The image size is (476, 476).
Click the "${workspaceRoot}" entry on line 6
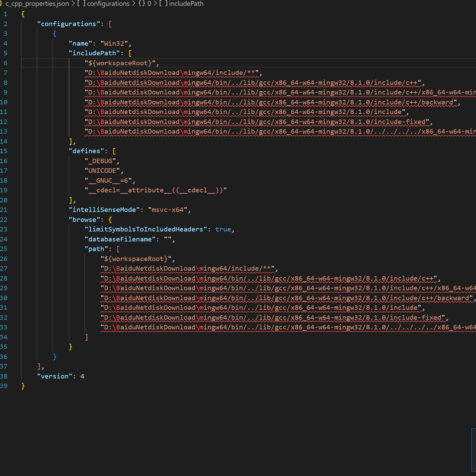pyautogui.click(x=120, y=63)
